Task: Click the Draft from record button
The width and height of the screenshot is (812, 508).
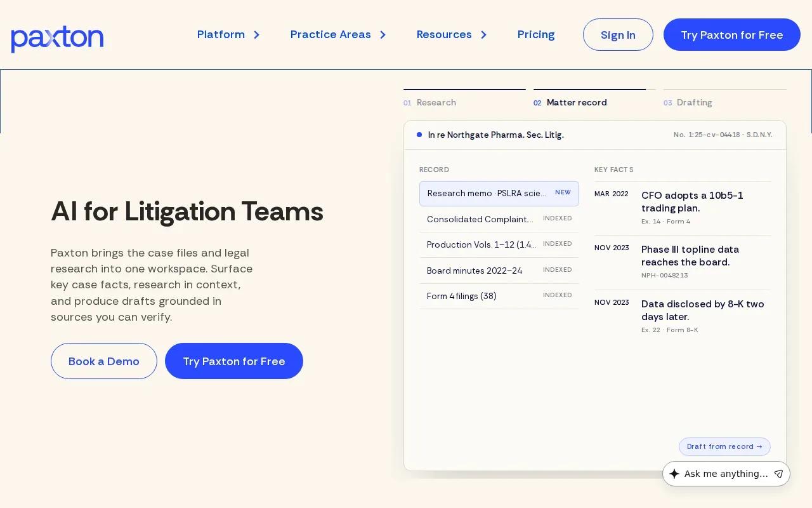Action: (724, 446)
